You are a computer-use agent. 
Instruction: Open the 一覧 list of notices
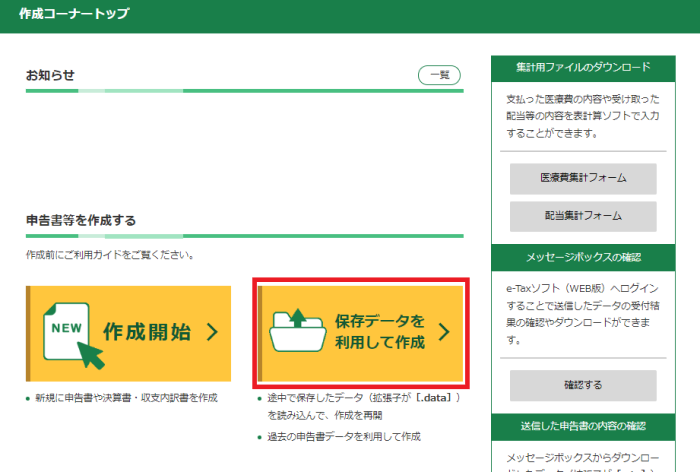point(439,75)
